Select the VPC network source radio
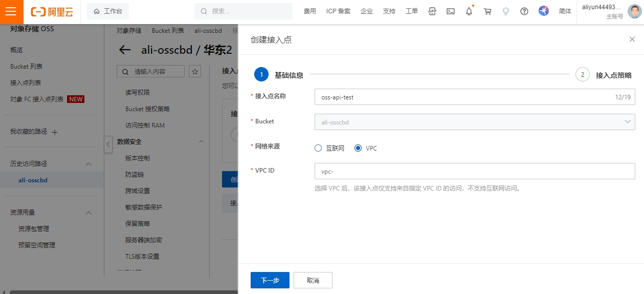 [358, 148]
